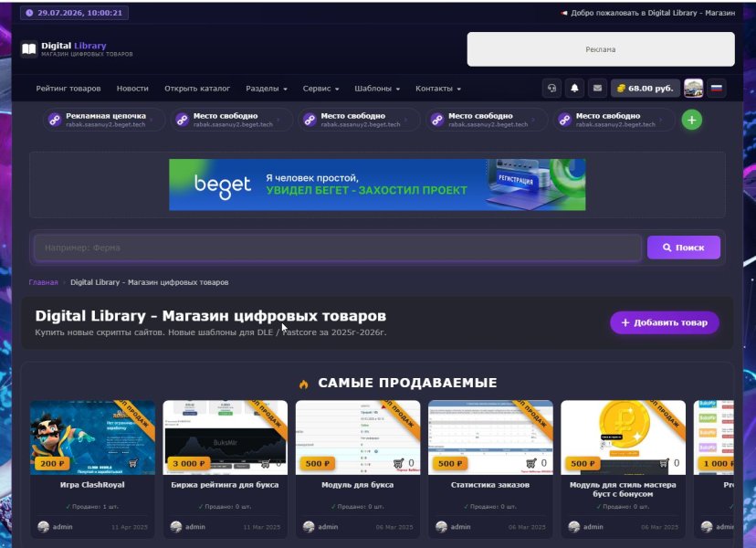Open first Место свободно ad slot
Image resolution: width=756 pixels, height=548 pixels.
pos(231,120)
